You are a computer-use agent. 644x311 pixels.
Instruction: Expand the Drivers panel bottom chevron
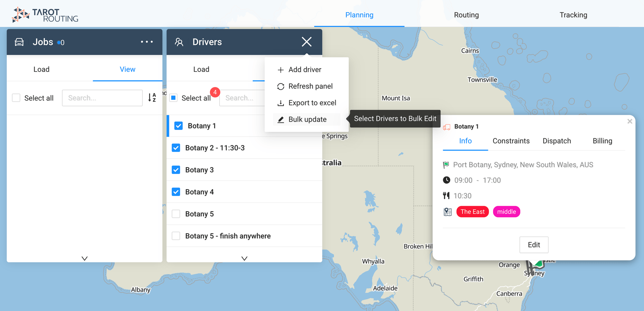(244, 258)
